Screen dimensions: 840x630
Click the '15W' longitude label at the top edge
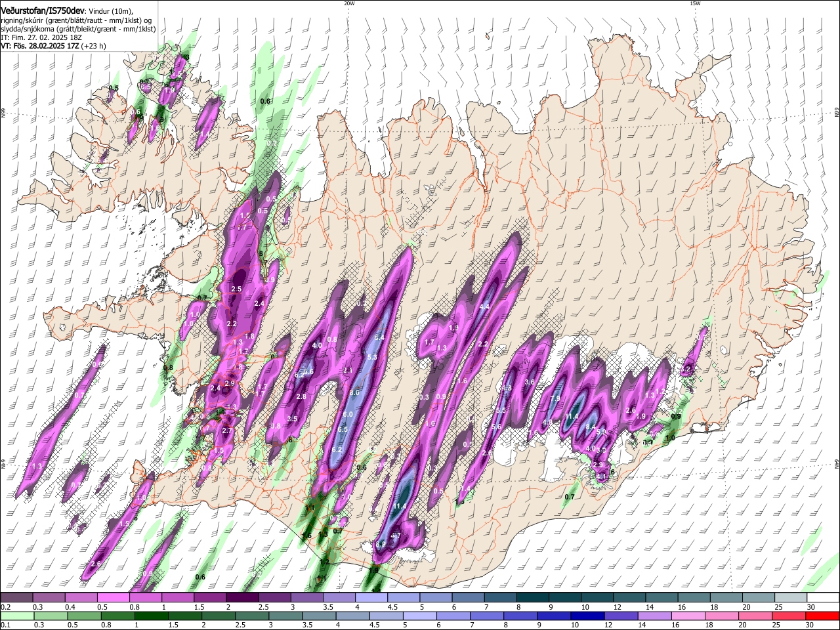coord(695,3)
